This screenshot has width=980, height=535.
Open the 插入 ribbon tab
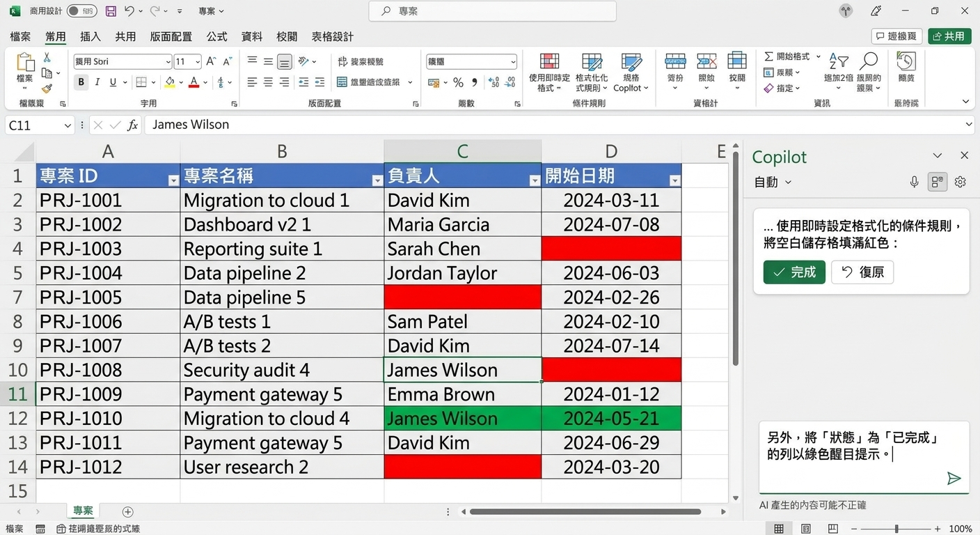point(90,36)
